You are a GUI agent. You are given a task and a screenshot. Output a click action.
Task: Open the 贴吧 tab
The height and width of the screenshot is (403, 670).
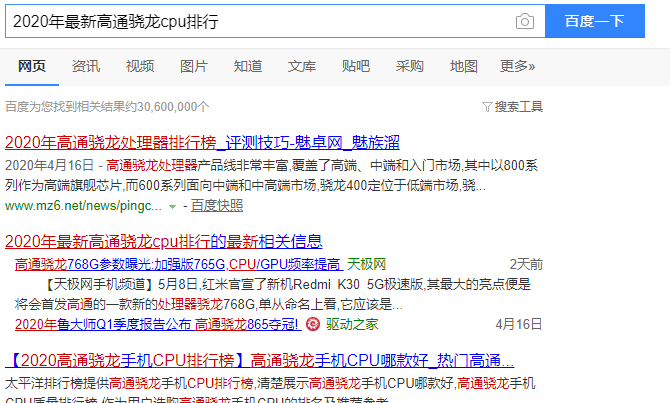[356, 67]
